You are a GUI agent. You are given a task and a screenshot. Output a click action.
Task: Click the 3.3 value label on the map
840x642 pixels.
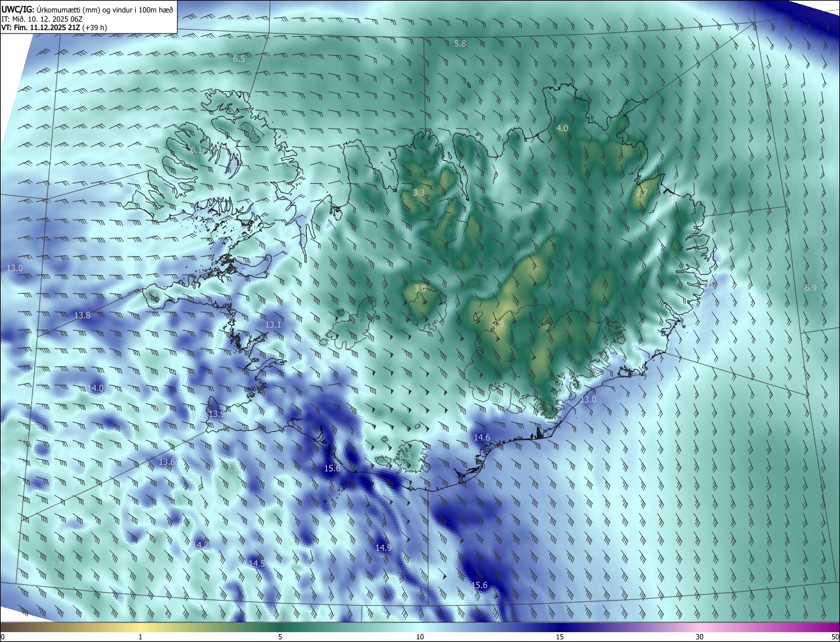tap(419, 192)
